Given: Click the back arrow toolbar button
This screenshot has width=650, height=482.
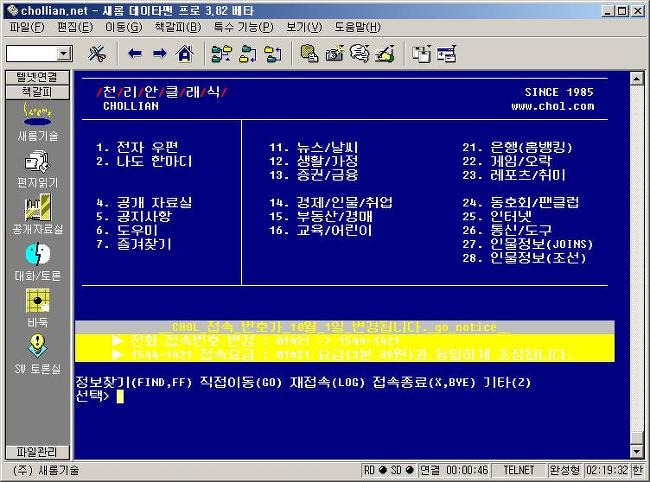Looking at the screenshot, I should 135,53.
